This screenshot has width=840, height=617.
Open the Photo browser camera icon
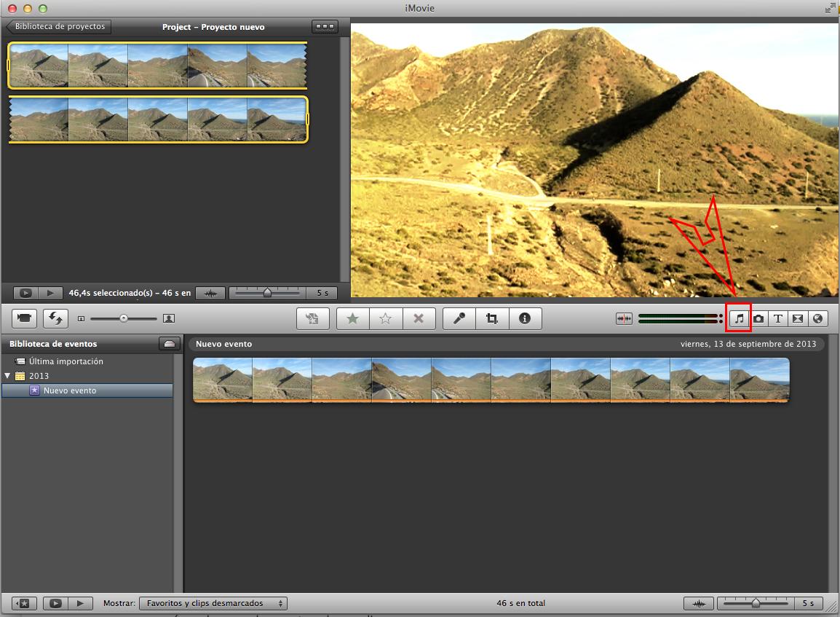tap(758, 318)
